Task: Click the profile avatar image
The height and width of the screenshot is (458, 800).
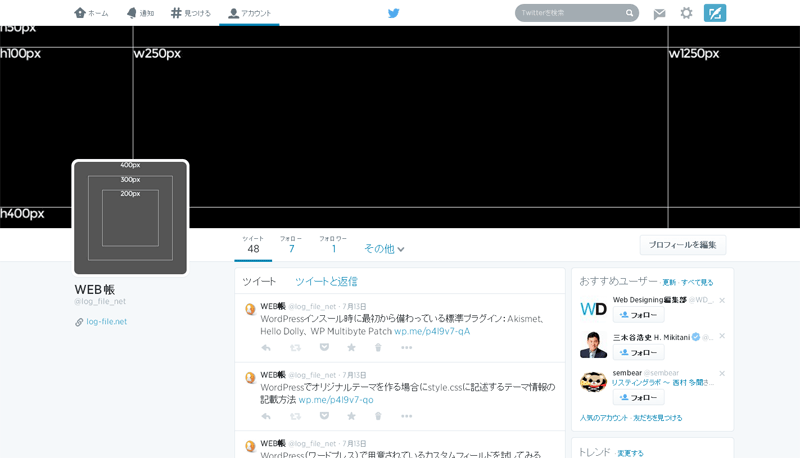Action: 131,218
